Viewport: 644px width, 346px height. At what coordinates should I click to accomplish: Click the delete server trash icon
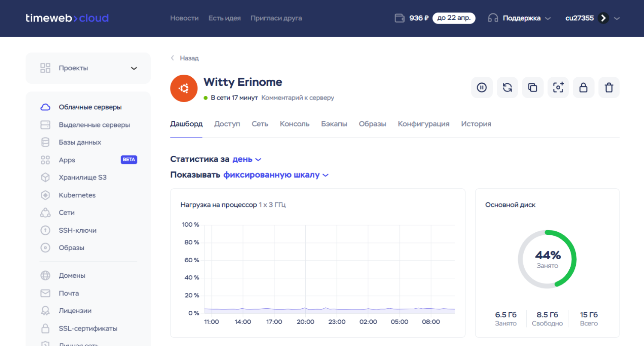coord(609,88)
